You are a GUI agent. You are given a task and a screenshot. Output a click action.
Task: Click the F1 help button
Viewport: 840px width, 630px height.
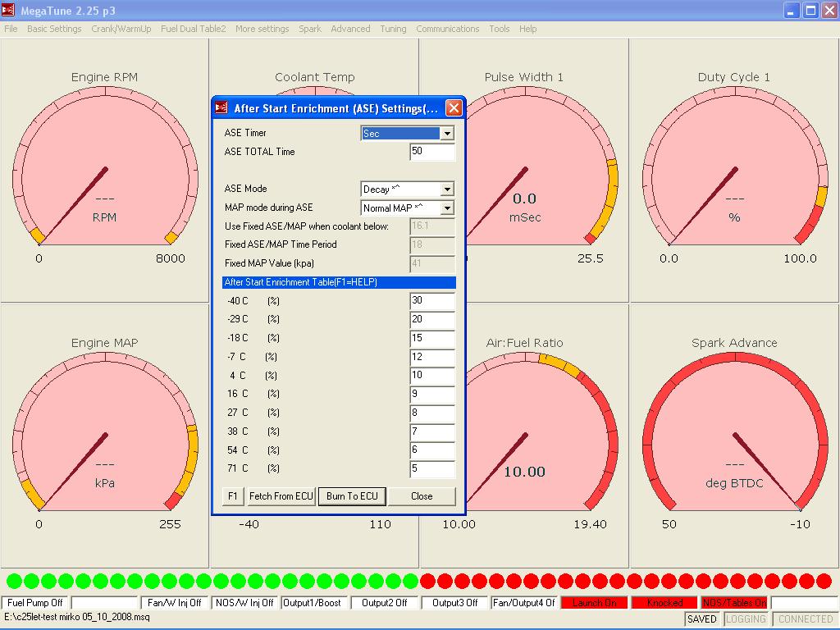pyautogui.click(x=232, y=496)
